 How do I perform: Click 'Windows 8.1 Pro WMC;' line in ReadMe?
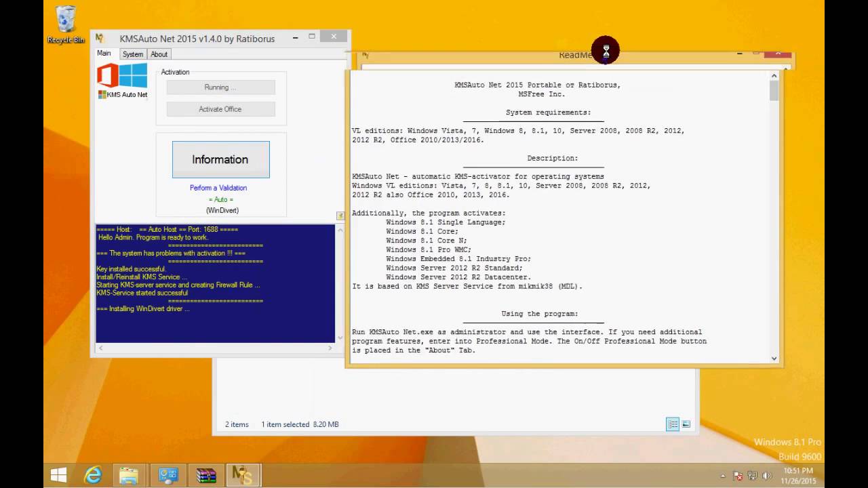point(429,249)
